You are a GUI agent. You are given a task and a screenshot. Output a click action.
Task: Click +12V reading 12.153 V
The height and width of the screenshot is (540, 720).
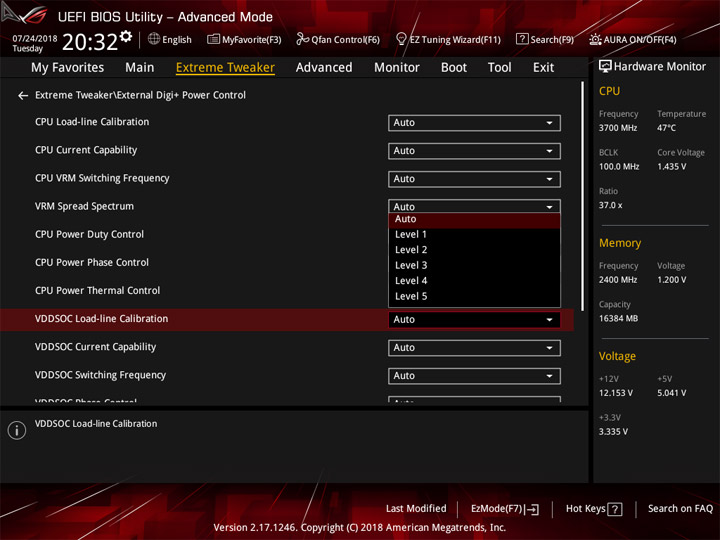pos(616,393)
